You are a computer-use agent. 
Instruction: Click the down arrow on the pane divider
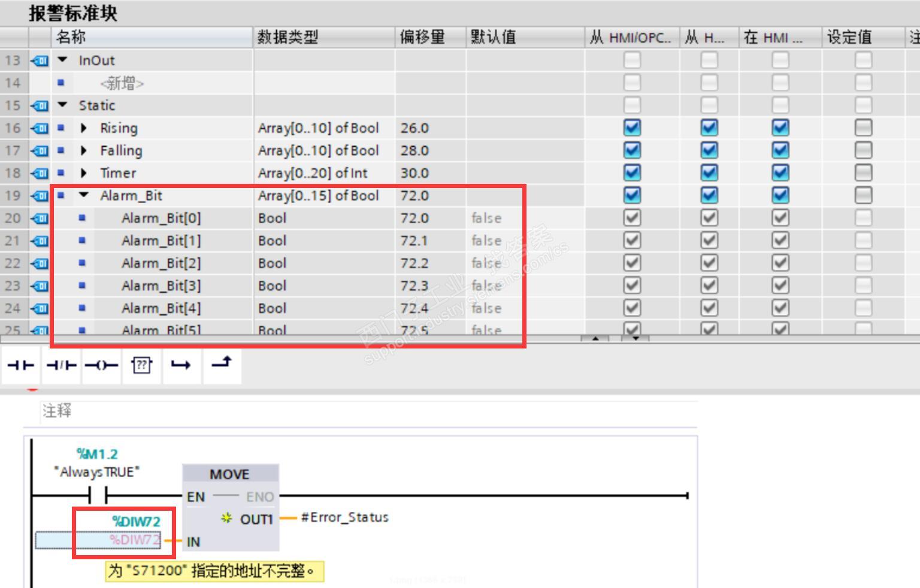click(635, 338)
